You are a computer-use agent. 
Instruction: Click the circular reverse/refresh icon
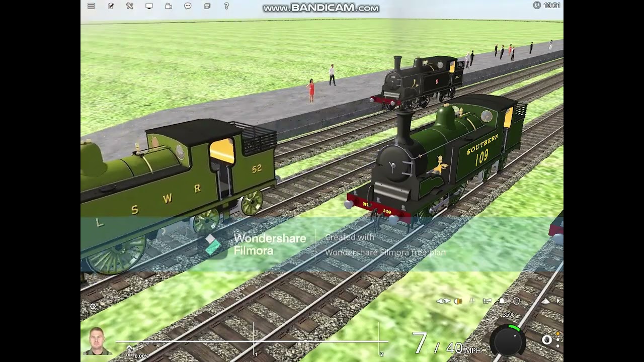516,301
